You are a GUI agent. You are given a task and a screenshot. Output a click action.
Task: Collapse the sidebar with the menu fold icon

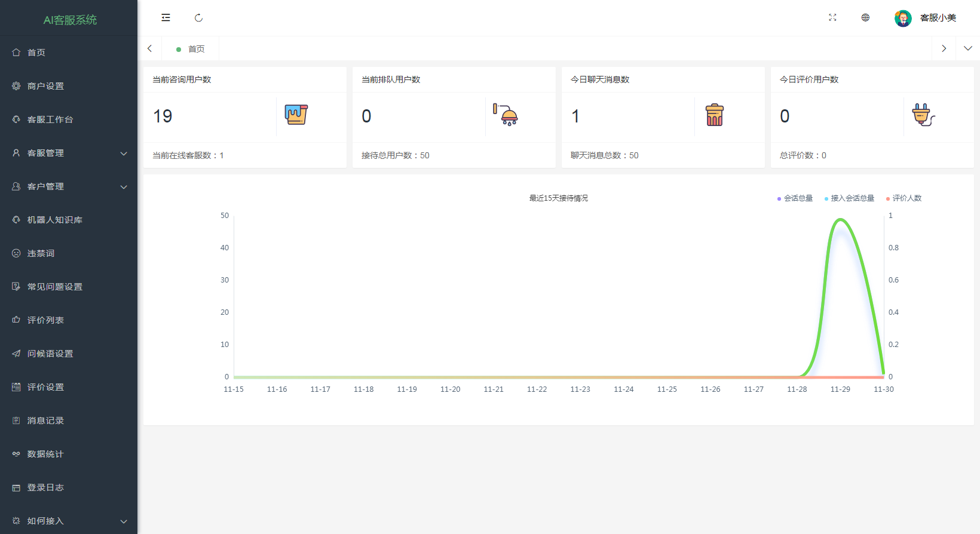click(166, 18)
